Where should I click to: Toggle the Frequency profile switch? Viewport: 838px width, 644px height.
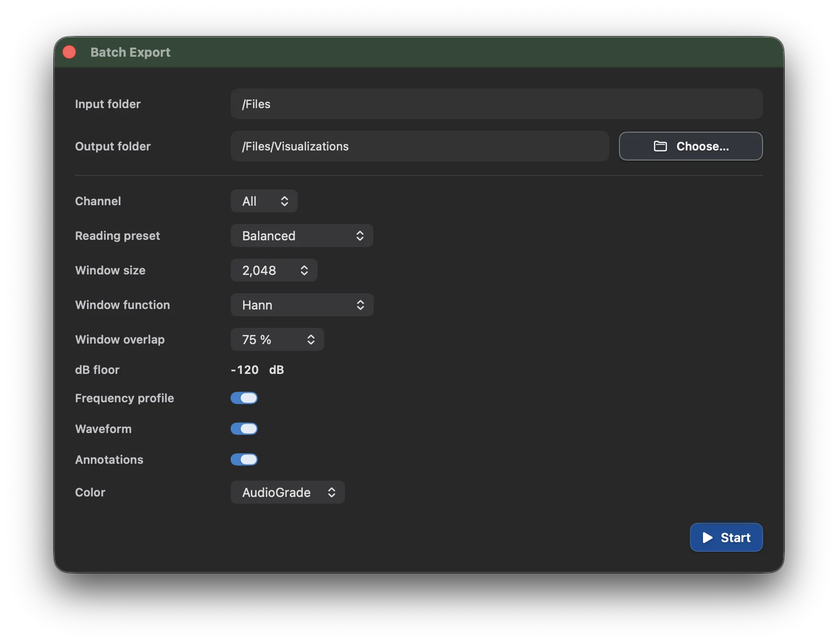(244, 398)
